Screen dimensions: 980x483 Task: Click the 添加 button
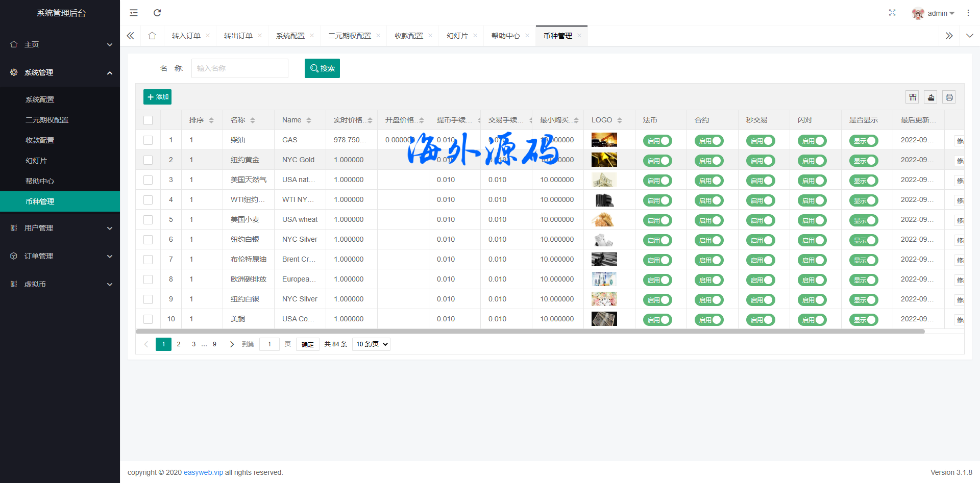coord(157,97)
